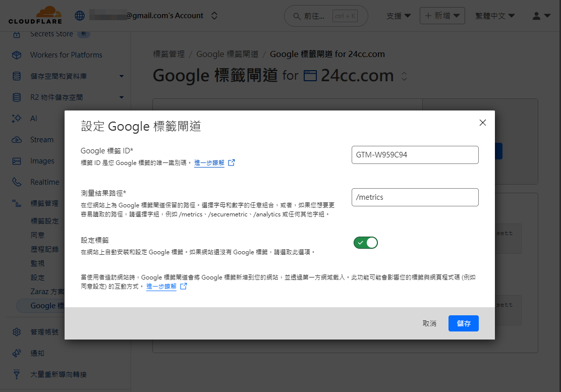The width and height of the screenshot is (561, 392).
Task: Open Workers for Platforms
Action: pos(66,55)
